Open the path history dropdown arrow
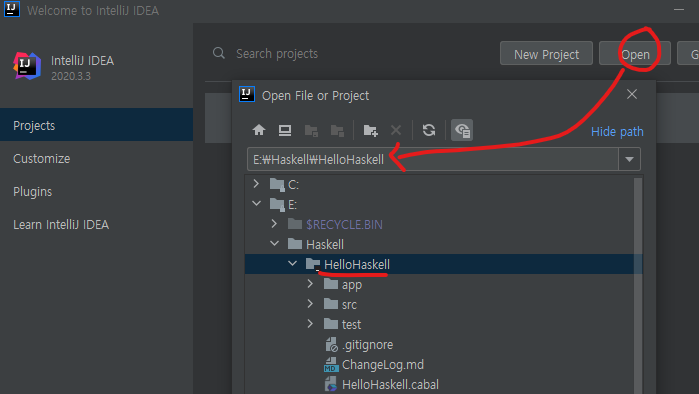699x394 pixels. click(629, 159)
